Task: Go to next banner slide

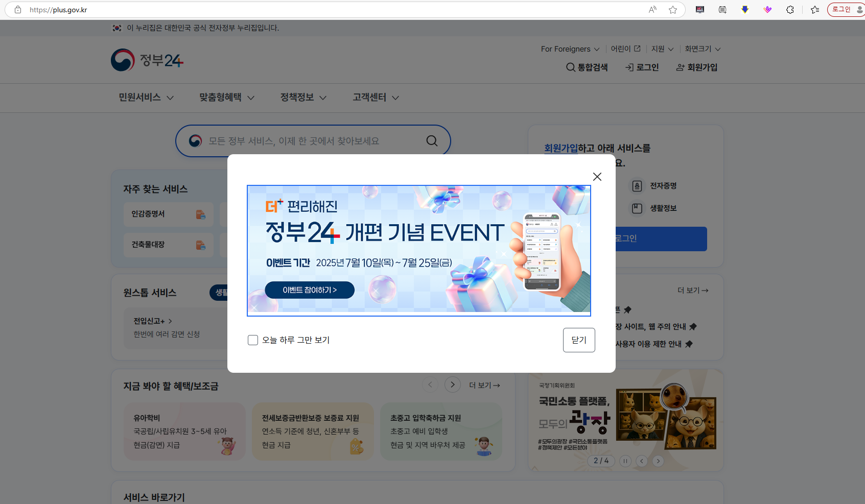Action: (x=658, y=461)
